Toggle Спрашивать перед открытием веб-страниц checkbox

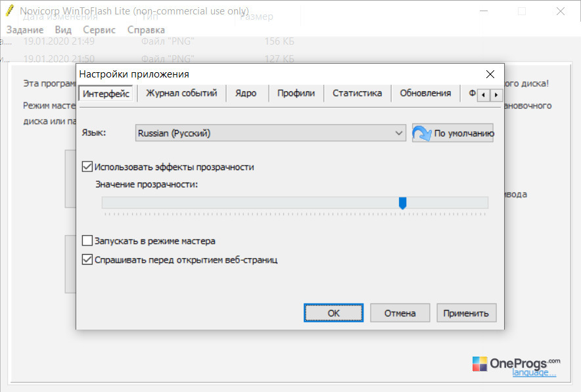tap(87, 259)
